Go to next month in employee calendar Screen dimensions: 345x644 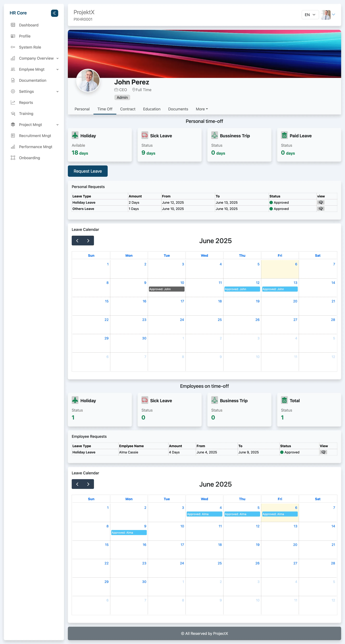click(x=88, y=484)
